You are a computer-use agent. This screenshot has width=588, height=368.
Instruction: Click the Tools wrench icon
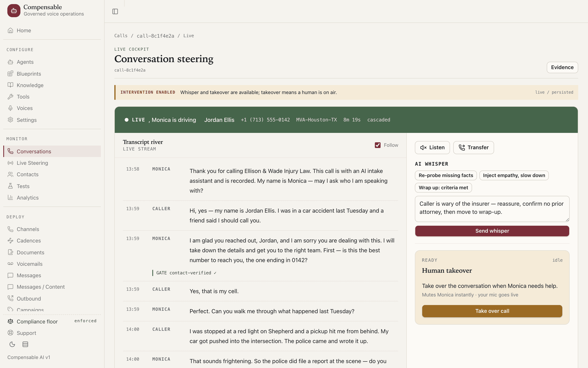coord(10,97)
